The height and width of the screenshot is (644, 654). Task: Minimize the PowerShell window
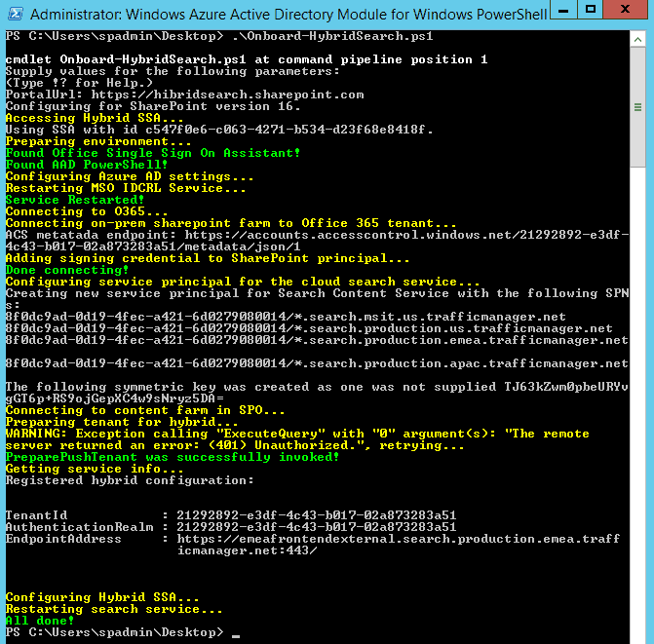pyautogui.click(x=563, y=9)
